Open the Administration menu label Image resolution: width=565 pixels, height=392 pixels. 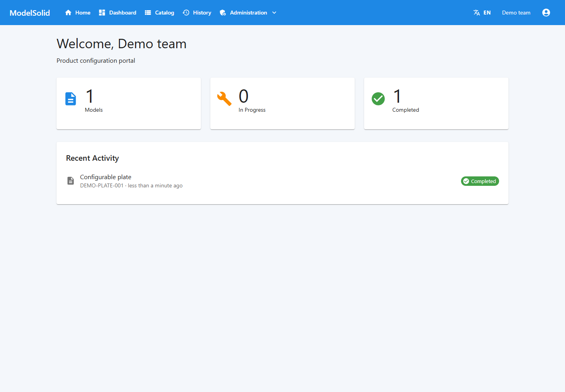point(248,13)
